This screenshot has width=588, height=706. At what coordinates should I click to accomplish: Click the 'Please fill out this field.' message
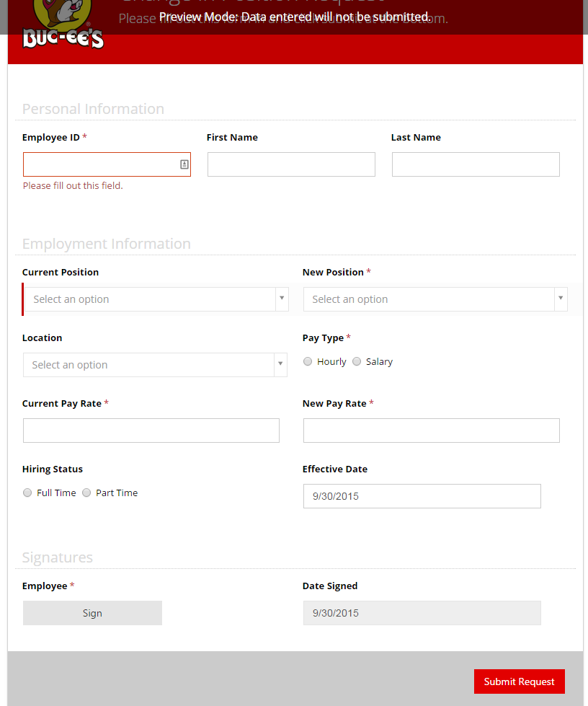coord(73,185)
